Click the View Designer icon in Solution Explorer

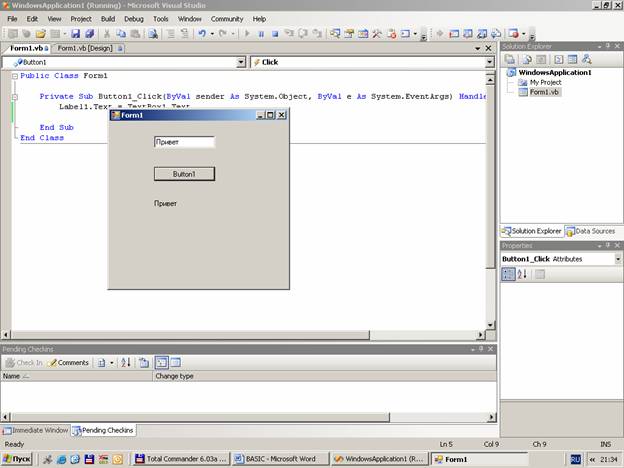(572, 59)
